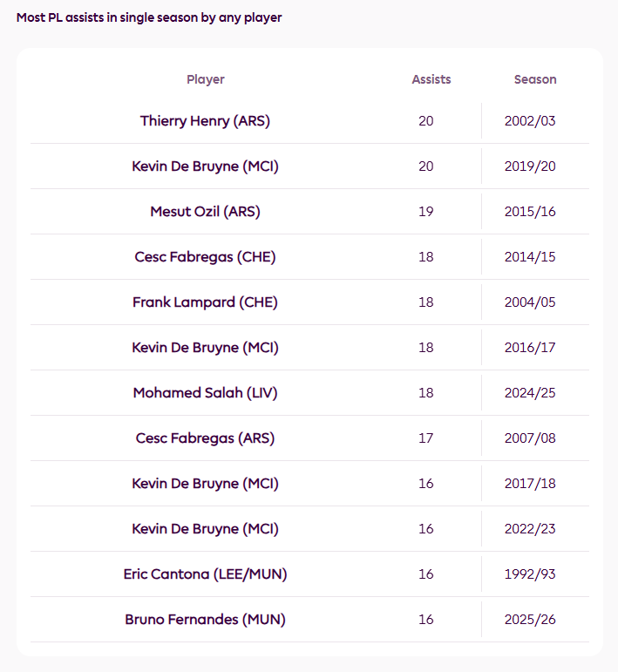
Task: Open Eric Cantona (LEE/MUN) player entry
Action: 205,574
